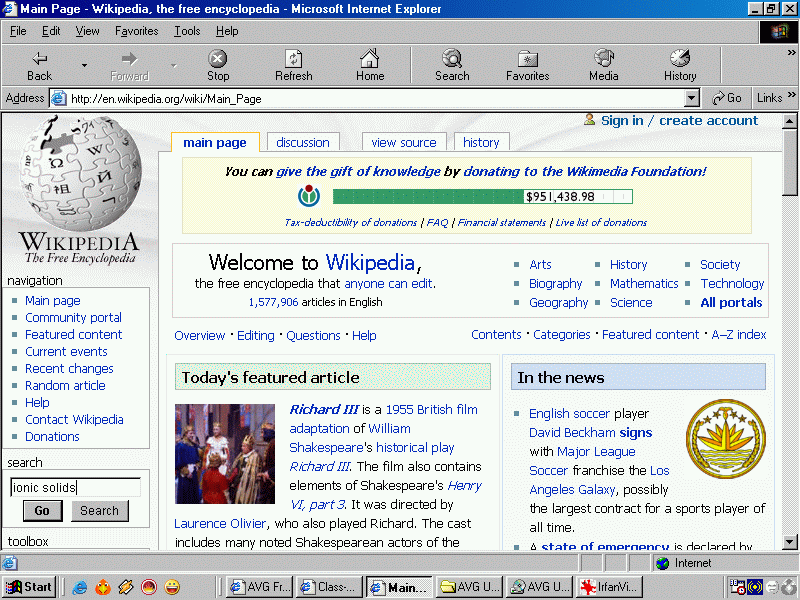Open the Back button history dropdown arrow
800x600 pixels.
84,65
